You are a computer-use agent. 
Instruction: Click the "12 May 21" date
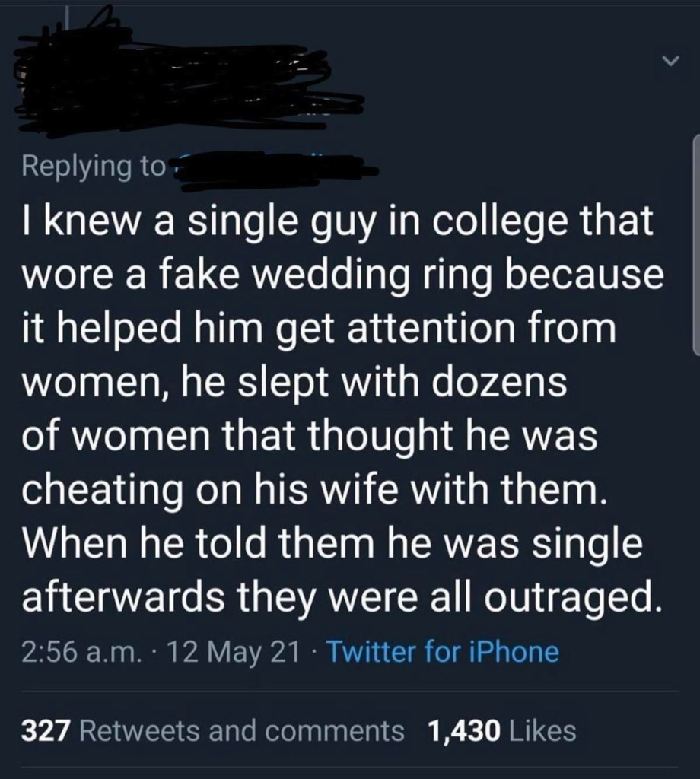234,652
